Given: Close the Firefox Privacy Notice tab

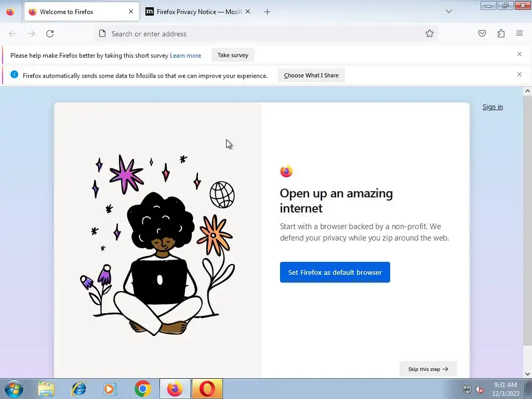Looking at the screenshot, I should coord(248,11).
